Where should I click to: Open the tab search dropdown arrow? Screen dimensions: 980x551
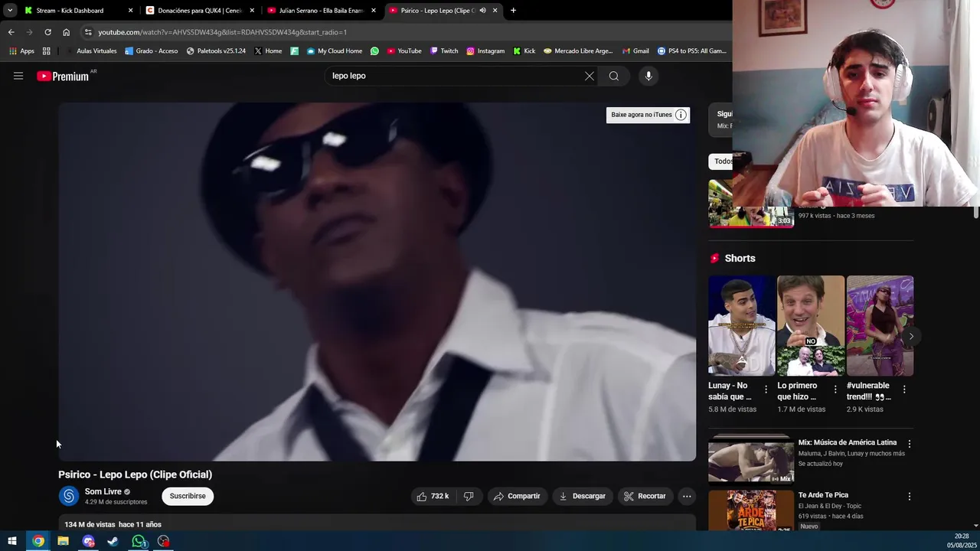(10, 11)
